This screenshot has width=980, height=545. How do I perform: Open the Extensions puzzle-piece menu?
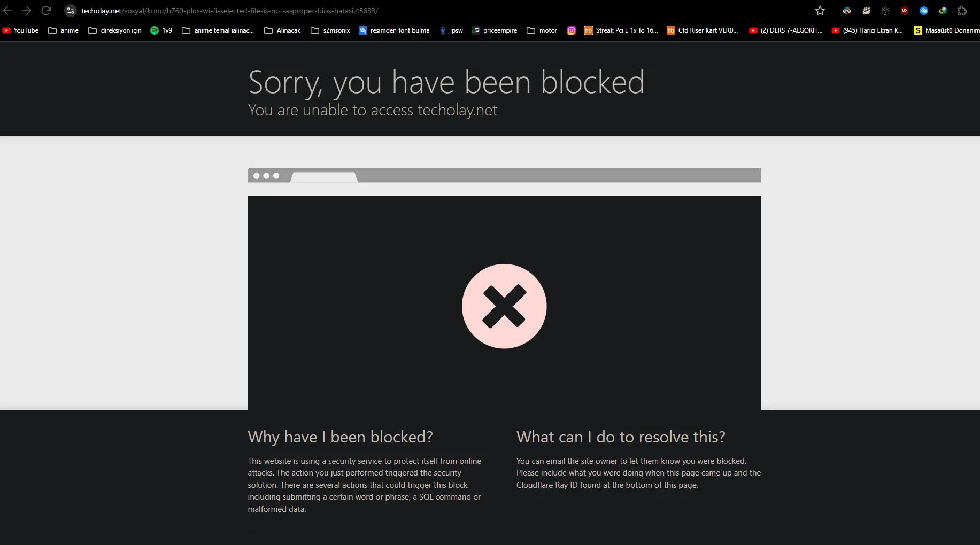point(962,11)
